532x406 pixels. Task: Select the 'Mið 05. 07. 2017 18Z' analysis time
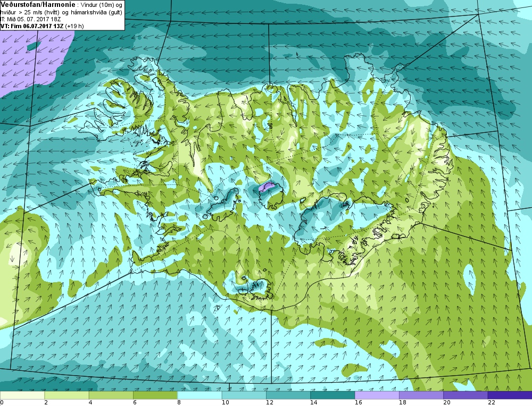(34, 19)
